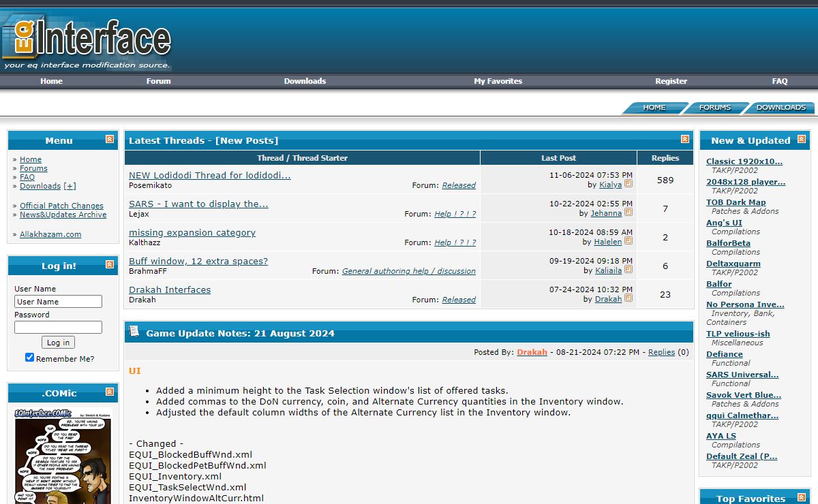818x504 pixels.
Task: Open the TOB Dark Map download
Action: coord(736,202)
